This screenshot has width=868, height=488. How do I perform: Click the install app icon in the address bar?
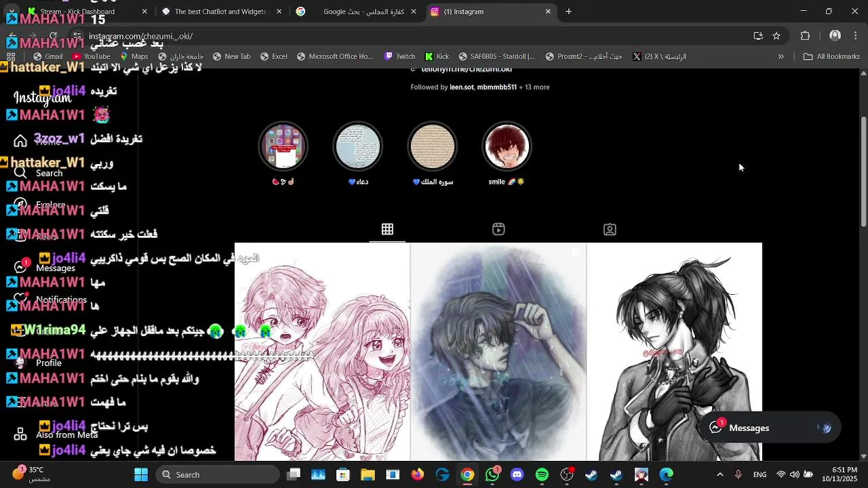tap(758, 36)
